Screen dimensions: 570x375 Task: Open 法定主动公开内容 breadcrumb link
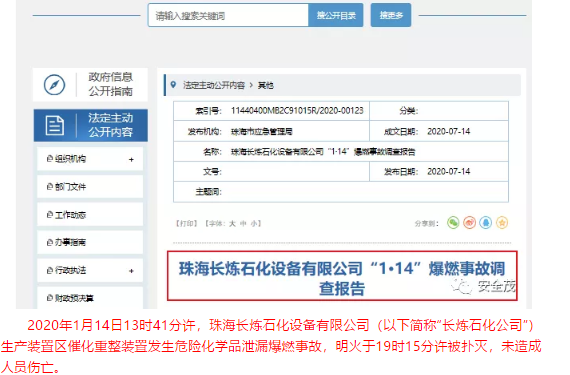[x=214, y=85]
